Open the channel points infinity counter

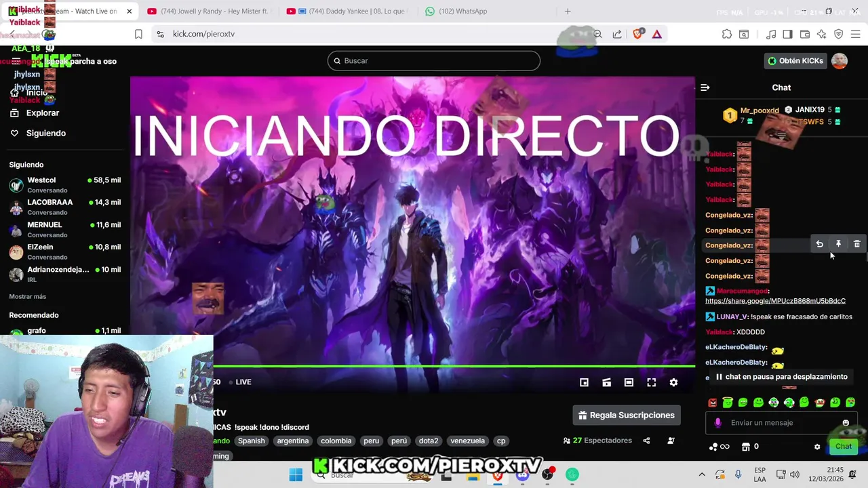point(719,447)
